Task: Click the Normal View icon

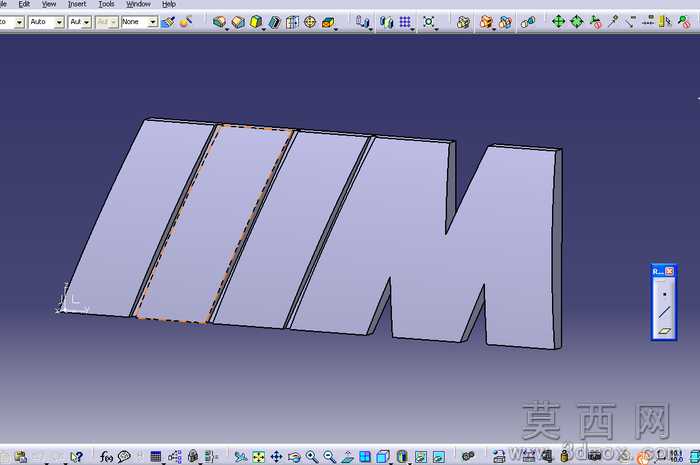Action: pyautogui.click(x=347, y=457)
